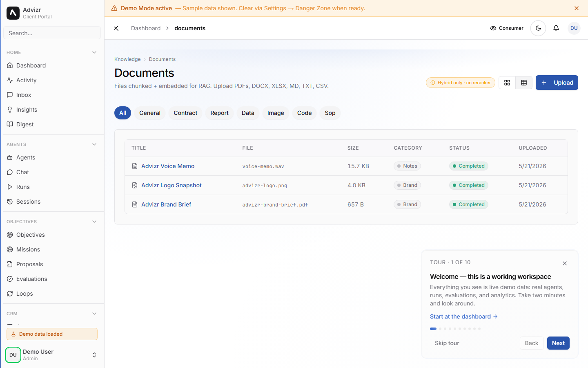
Task: Filter by Data category
Action: pos(248,113)
